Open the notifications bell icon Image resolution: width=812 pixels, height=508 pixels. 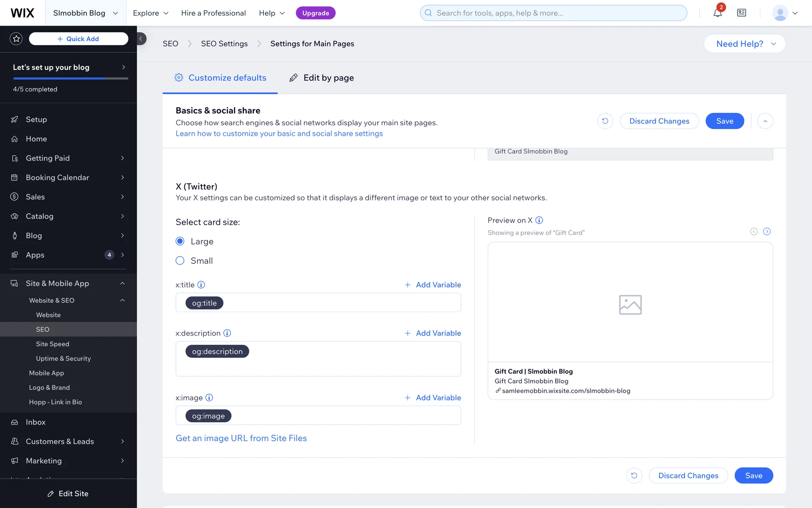tap(717, 13)
